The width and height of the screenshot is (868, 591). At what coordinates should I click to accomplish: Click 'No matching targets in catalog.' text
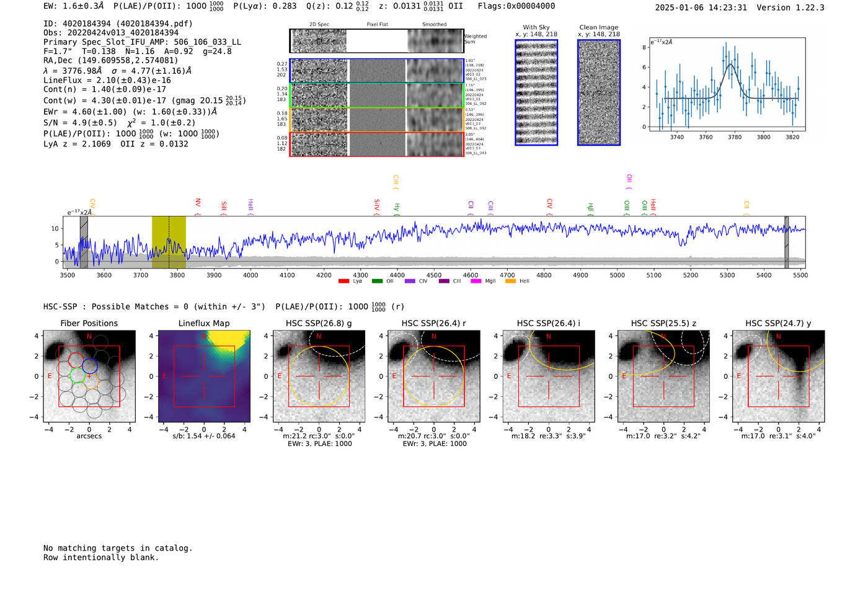pyautogui.click(x=118, y=548)
